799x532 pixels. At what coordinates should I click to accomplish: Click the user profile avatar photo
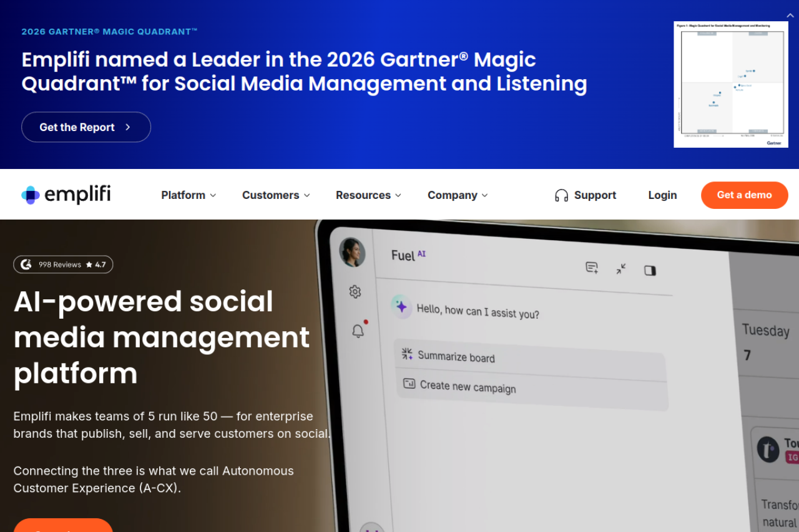352,252
